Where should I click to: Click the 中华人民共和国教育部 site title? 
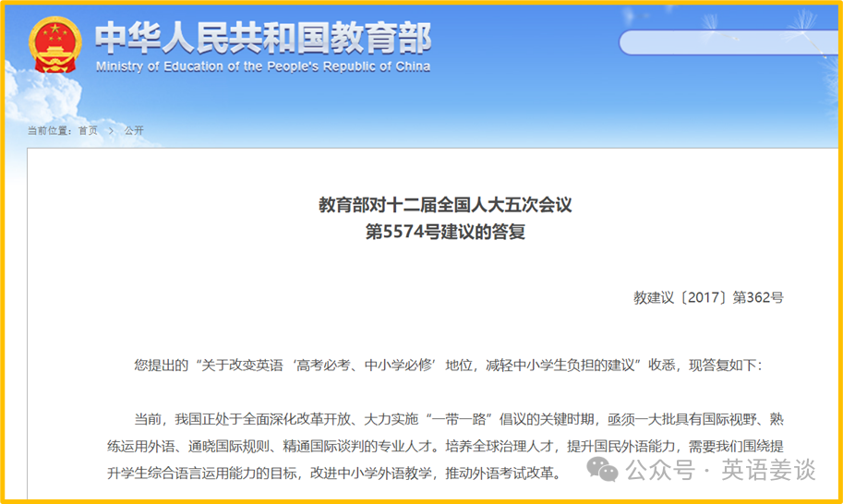click(263, 37)
